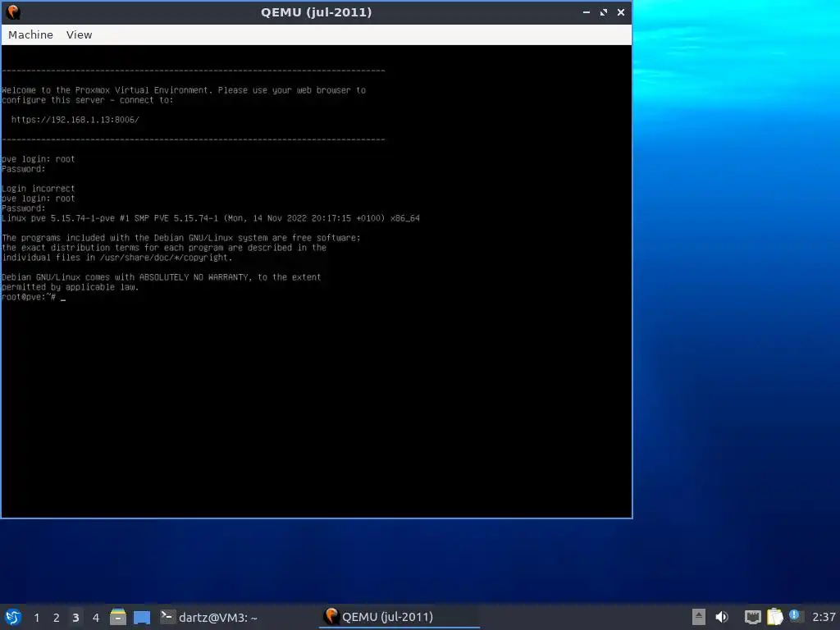Open the clipboard manager tray icon

coord(774,617)
